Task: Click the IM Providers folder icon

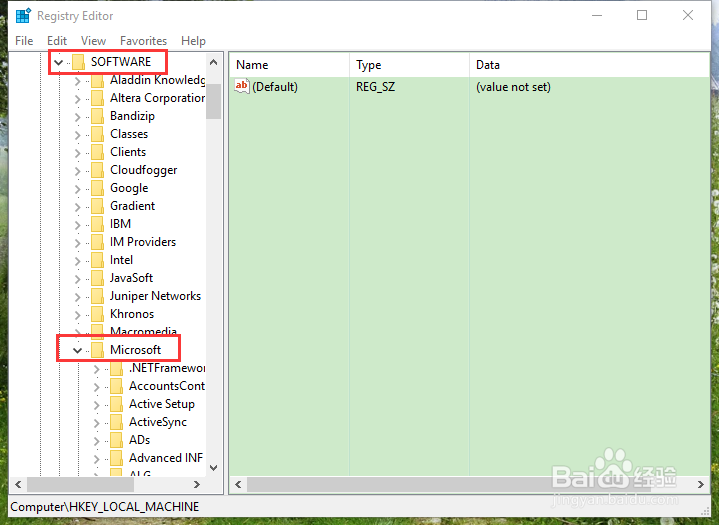Action: (x=97, y=242)
